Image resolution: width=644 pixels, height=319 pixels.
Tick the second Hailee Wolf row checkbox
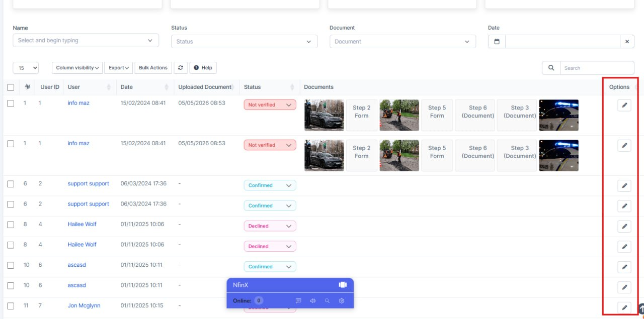tap(11, 245)
